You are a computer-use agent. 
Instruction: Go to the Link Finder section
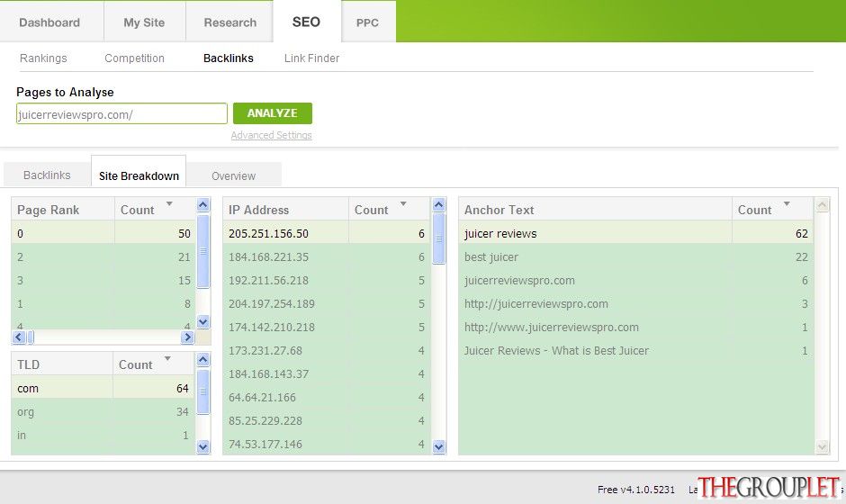[x=312, y=58]
